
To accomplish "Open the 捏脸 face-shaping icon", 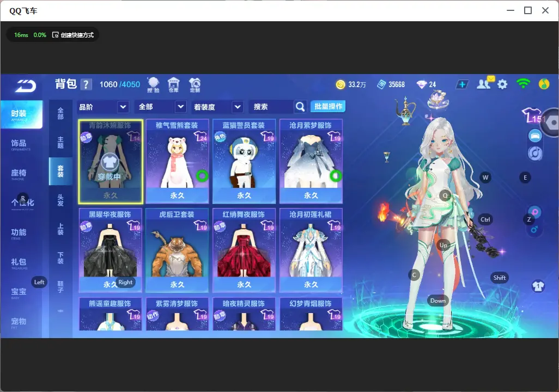I will click(x=153, y=85).
